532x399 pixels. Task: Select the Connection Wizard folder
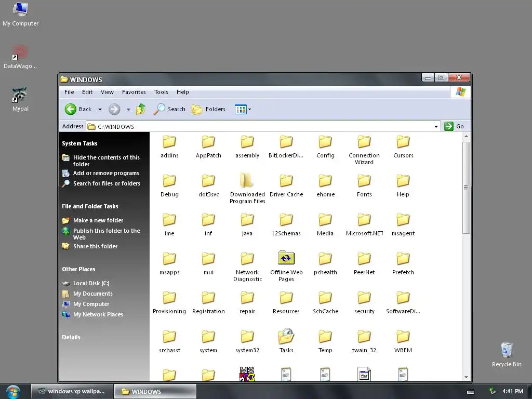(x=364, y=142)
